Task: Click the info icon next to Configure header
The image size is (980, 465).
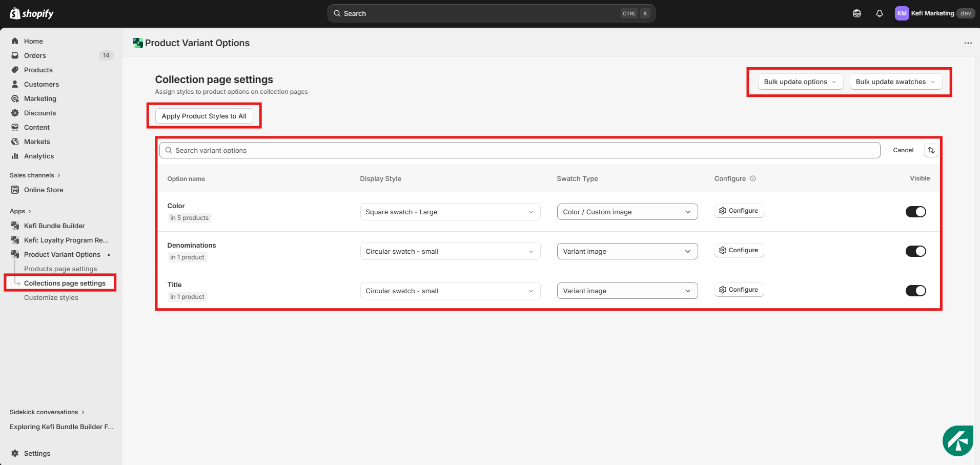Action: pos(753,178)
